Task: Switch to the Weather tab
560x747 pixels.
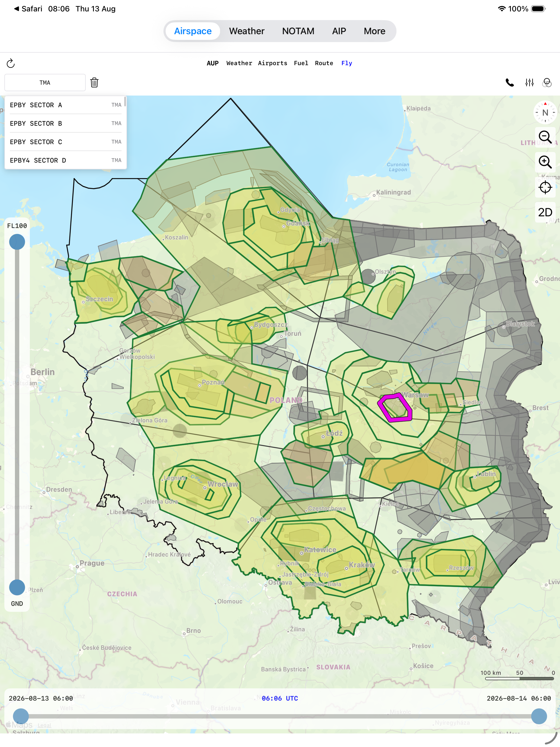Action: click(247, 31)
